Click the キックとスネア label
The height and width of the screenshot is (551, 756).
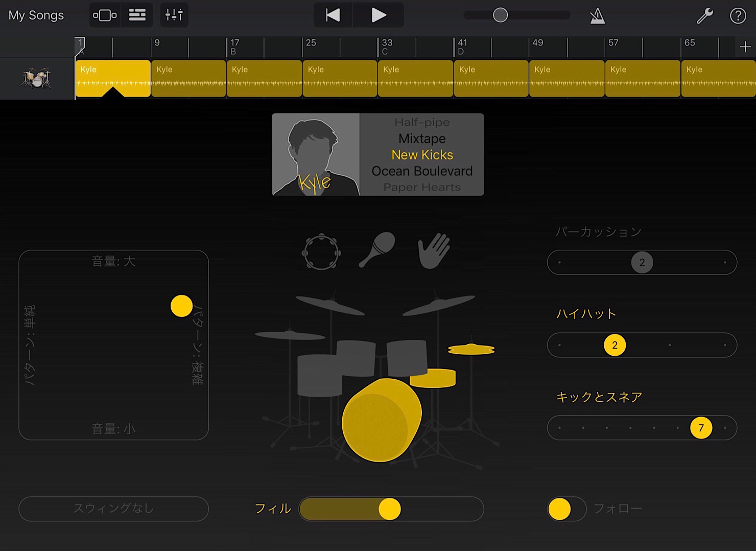point(599,397)
